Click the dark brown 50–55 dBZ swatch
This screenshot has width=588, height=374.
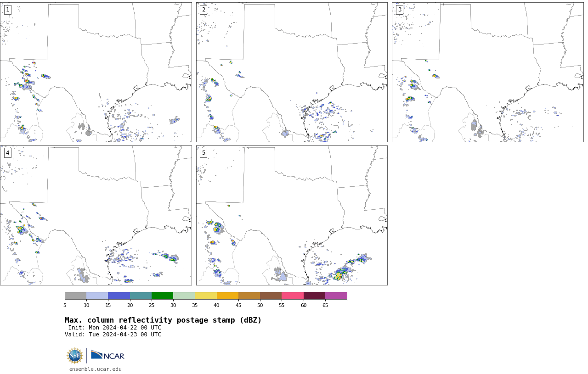(x=271, y=296)
